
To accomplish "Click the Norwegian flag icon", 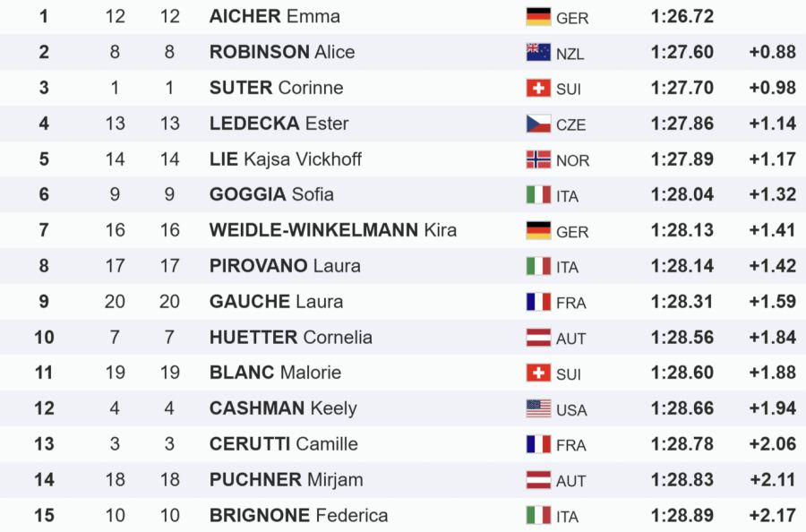I will (538, 159).
